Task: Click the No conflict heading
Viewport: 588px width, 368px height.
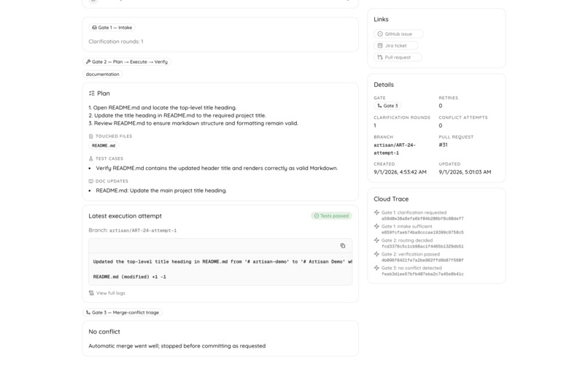Action: tap(104, 331)
